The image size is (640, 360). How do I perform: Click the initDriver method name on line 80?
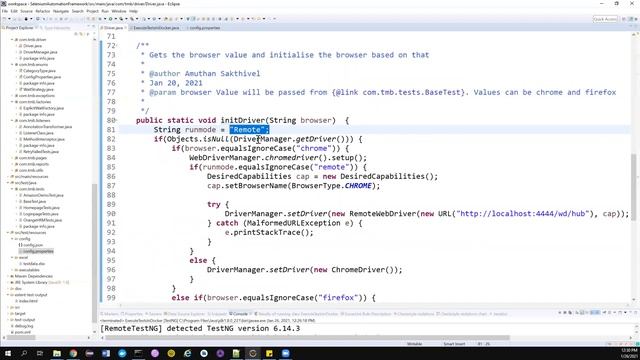point(243,120)
